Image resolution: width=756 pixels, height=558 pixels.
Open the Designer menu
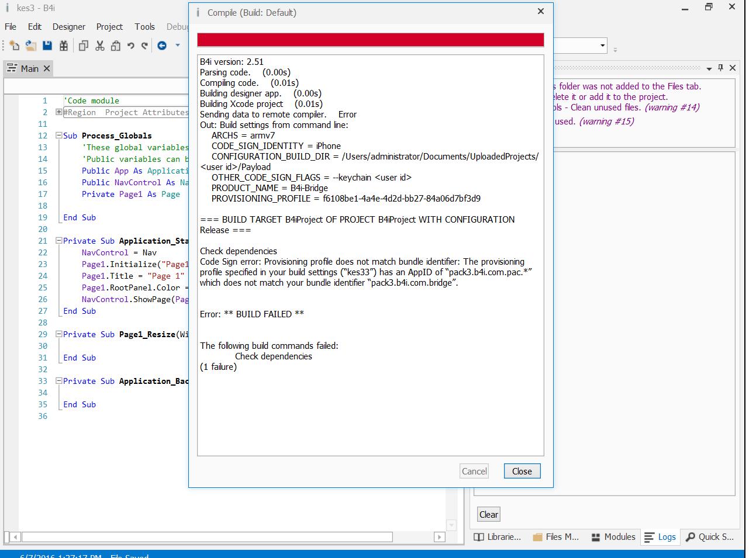click(68, 27)
